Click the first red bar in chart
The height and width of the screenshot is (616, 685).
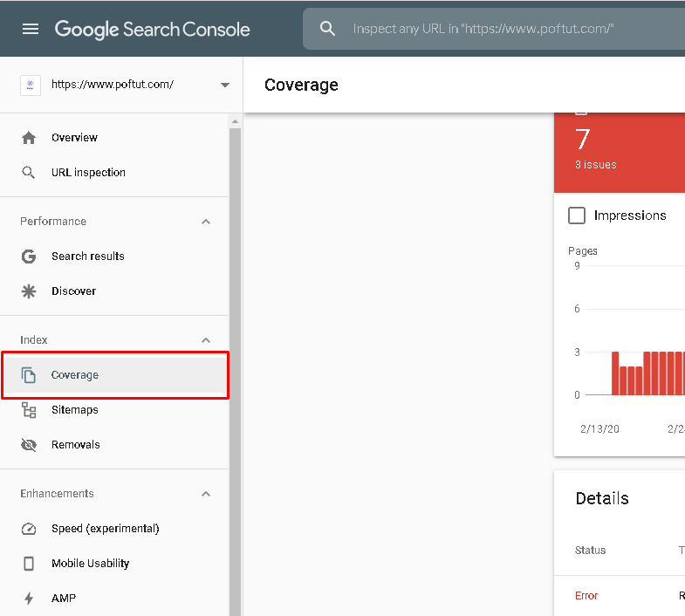[x=615, y=373]
